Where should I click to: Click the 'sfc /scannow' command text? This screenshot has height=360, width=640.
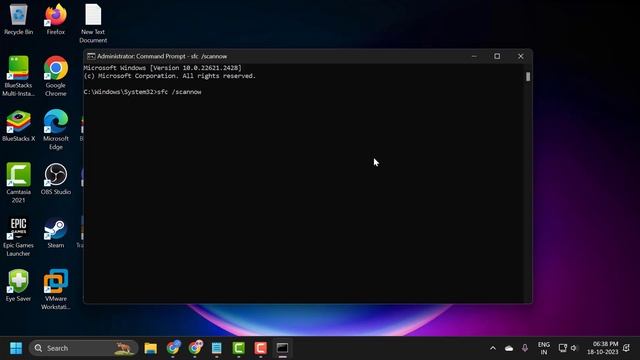point(179,92)
